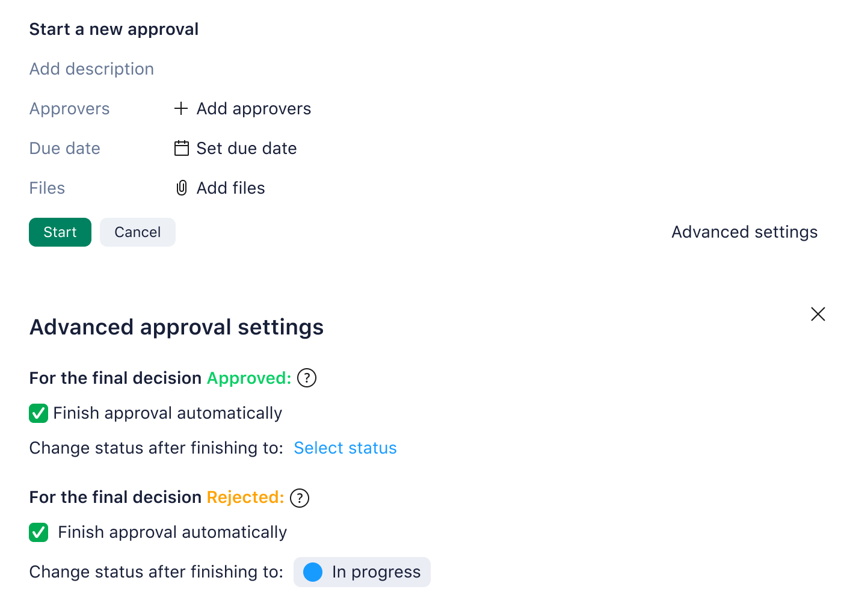Screen dimensions: 847x616
Task: Click the paperclip icon to attach files
Action: 181,188
